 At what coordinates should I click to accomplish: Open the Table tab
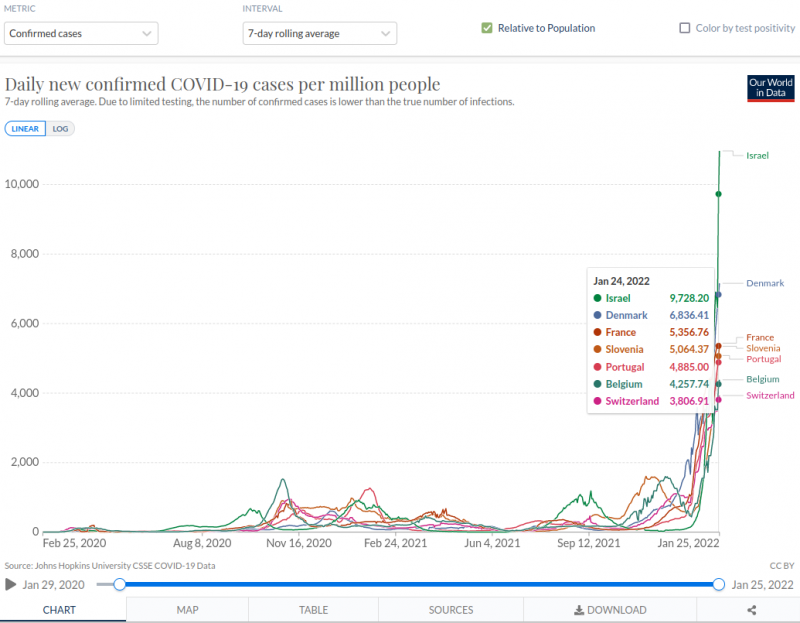click(x=313, y=610)
